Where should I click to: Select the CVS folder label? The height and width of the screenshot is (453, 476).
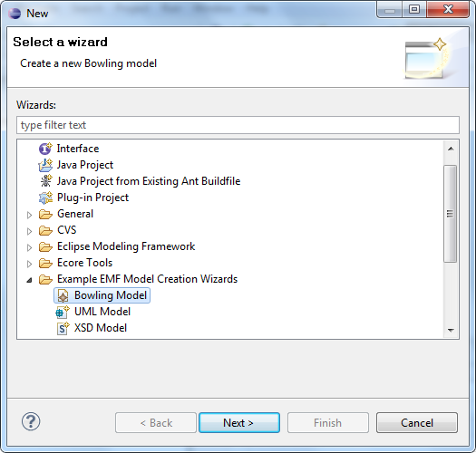(67, 230)
